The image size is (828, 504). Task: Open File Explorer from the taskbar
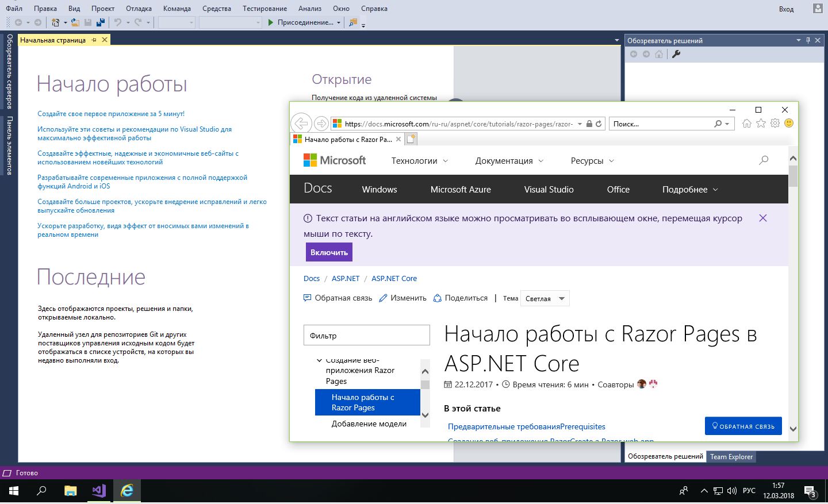tap(71, 491)
